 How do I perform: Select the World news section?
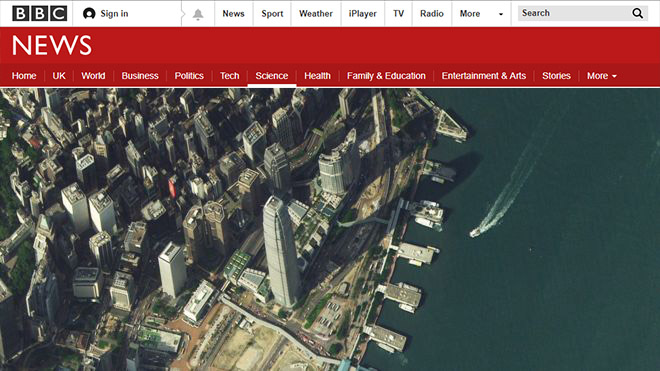(93, 76)
